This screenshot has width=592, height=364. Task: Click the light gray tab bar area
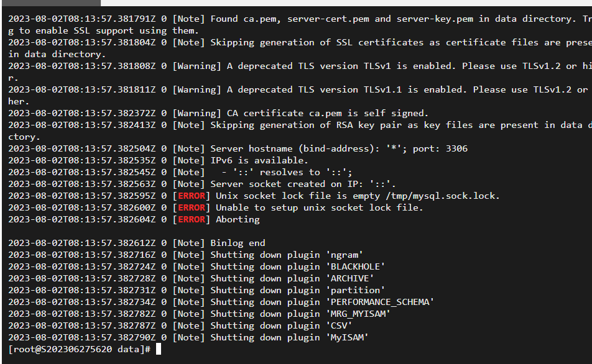click(x=346, y=2)
